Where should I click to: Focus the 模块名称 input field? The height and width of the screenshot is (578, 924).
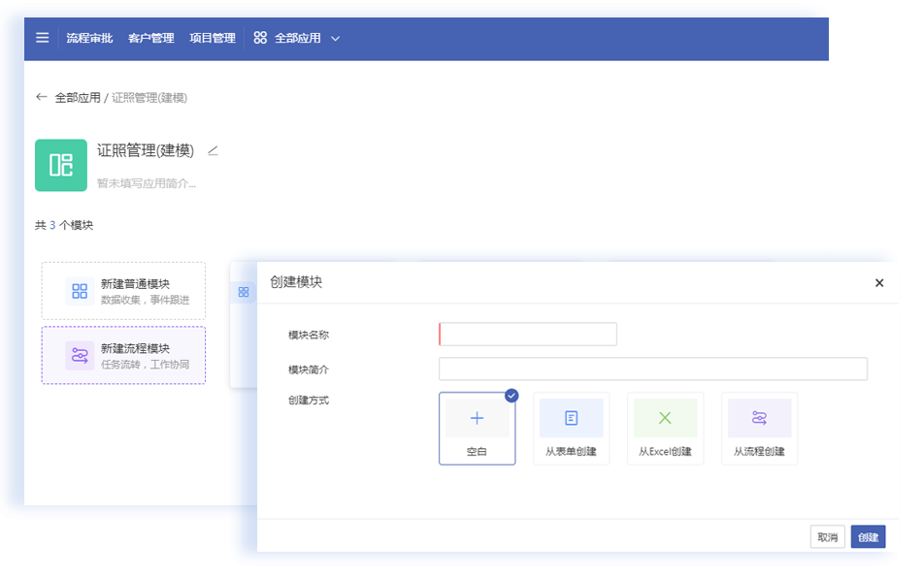(x=528, y=335)
